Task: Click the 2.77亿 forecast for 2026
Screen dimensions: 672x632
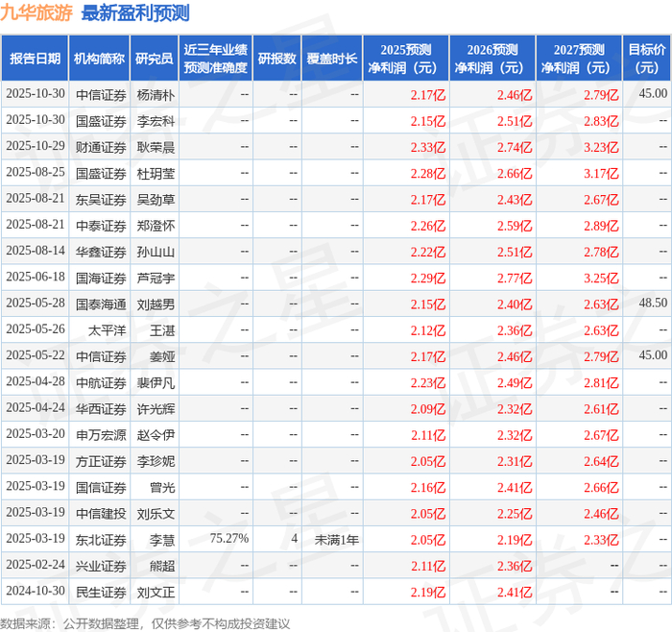Action: [515, 279]
